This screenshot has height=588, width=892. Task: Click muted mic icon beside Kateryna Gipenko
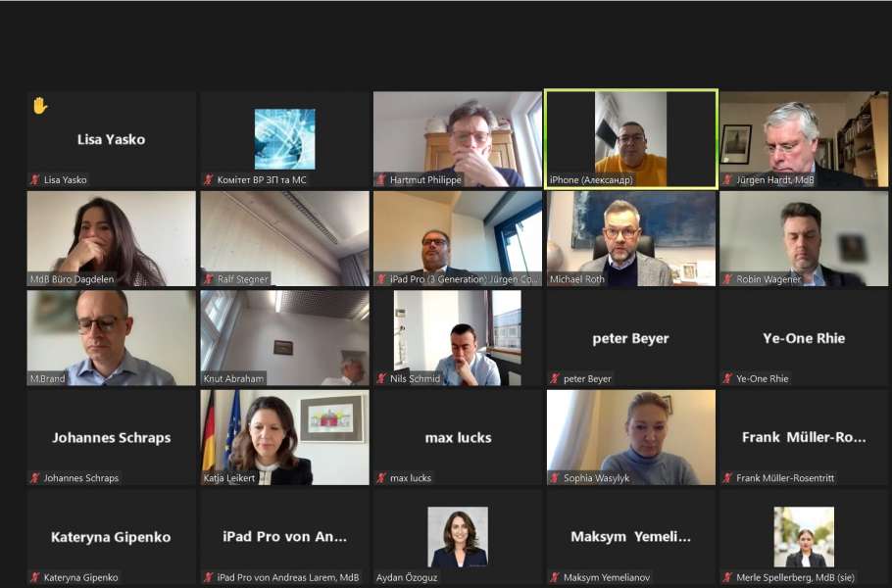coord(35,578)
